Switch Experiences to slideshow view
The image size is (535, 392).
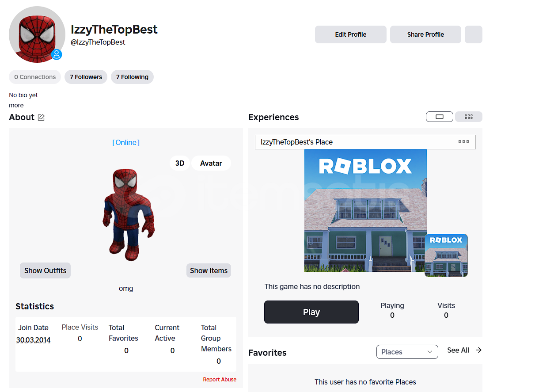click(439, 117)
